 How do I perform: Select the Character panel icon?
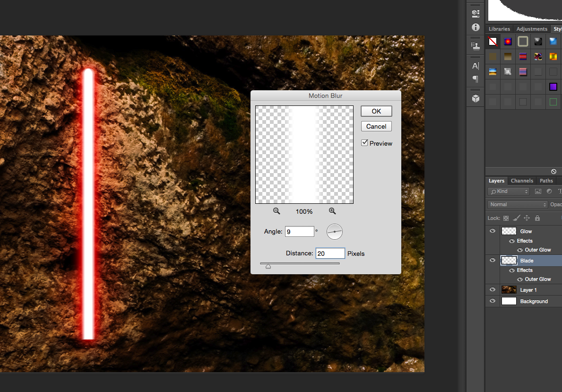coord(475,66)
